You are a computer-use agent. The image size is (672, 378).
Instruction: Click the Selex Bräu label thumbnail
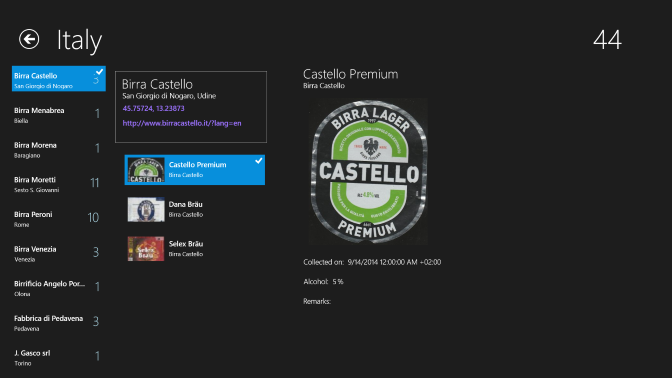click(146, 249)
